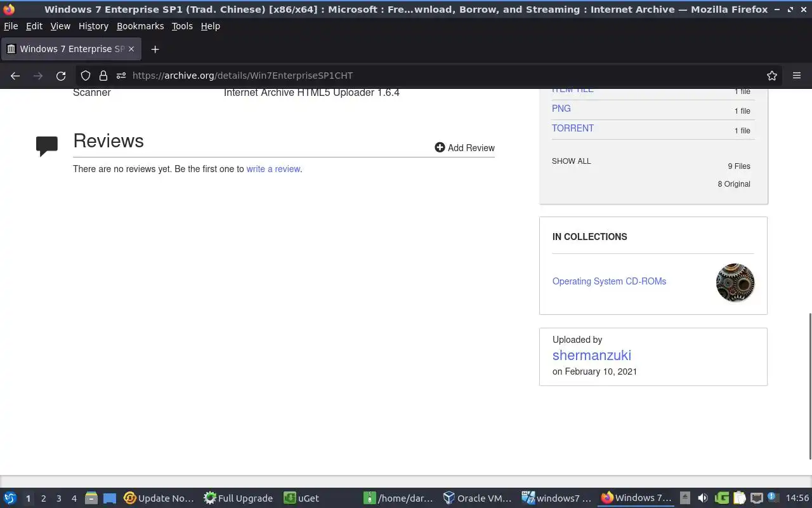Switch to workspace 2

click(x=43, y=498)
